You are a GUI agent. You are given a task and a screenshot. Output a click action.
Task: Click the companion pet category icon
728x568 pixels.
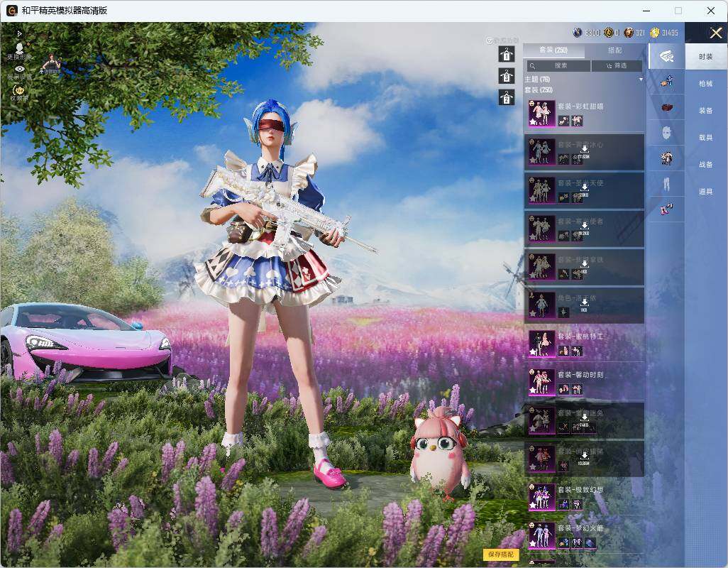click(666, 82)
